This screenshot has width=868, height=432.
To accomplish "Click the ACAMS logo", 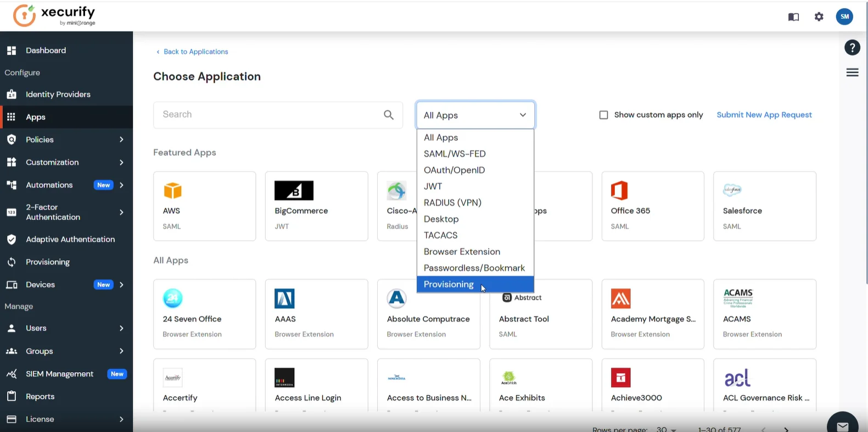I will (x=738, y=298).
